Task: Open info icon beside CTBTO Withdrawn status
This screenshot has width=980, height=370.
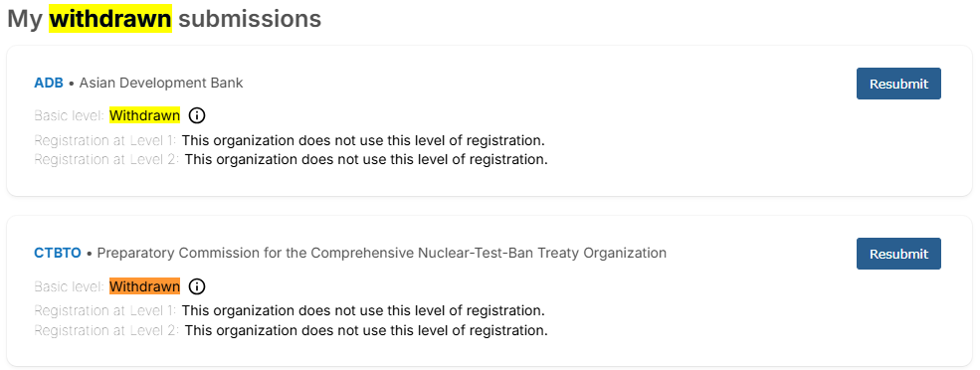Action: tap(197, 286)
